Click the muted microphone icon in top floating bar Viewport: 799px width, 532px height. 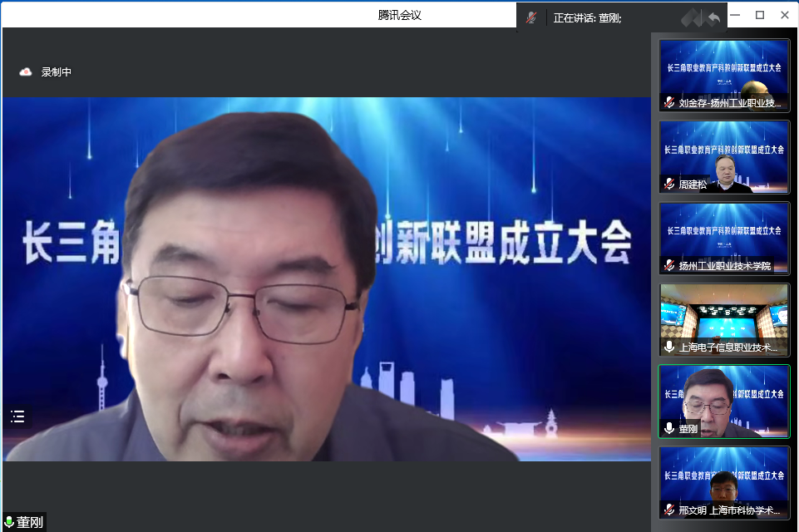pyautogui.click(x=530, y=17)
